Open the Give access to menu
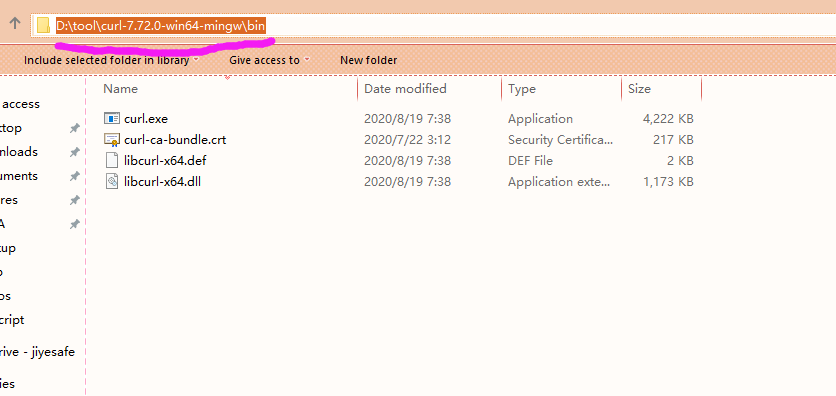This screenshot has height=396, width=836. point(264,60)
